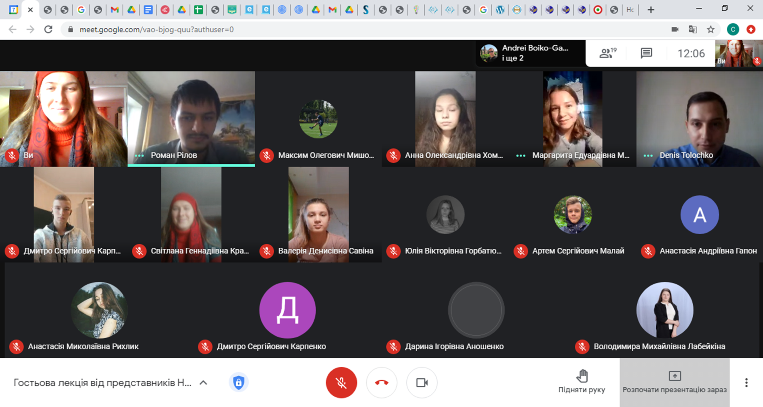Select the Юлія Вікторівна Горбатю... avatar tile
Image resolution: width=763 pixels, height=407 pixels.
445,215
